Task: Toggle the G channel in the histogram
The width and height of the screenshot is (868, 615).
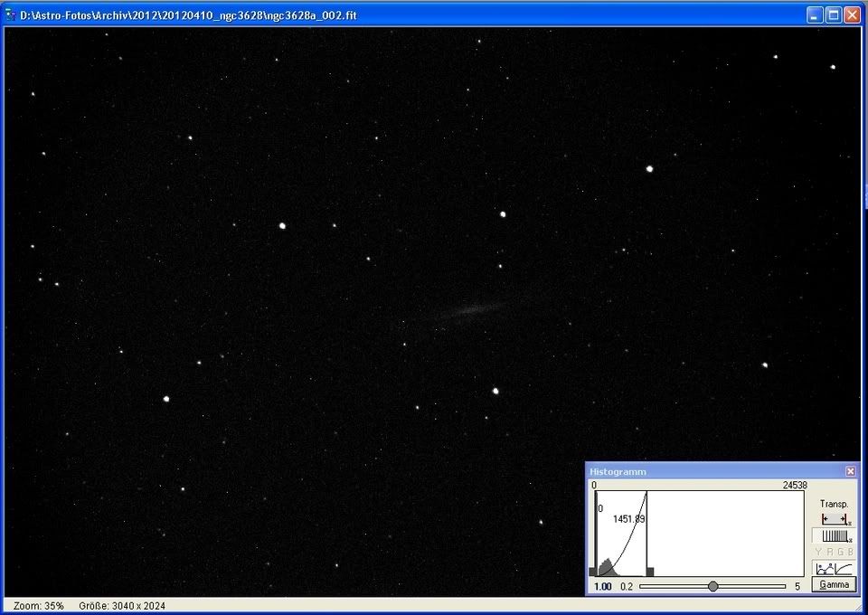Action: [840, 552]
